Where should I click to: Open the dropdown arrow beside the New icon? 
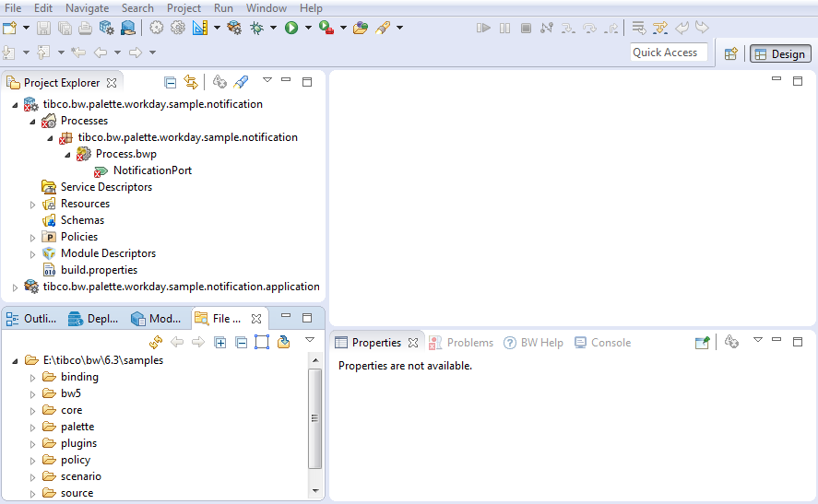[26, 28]
